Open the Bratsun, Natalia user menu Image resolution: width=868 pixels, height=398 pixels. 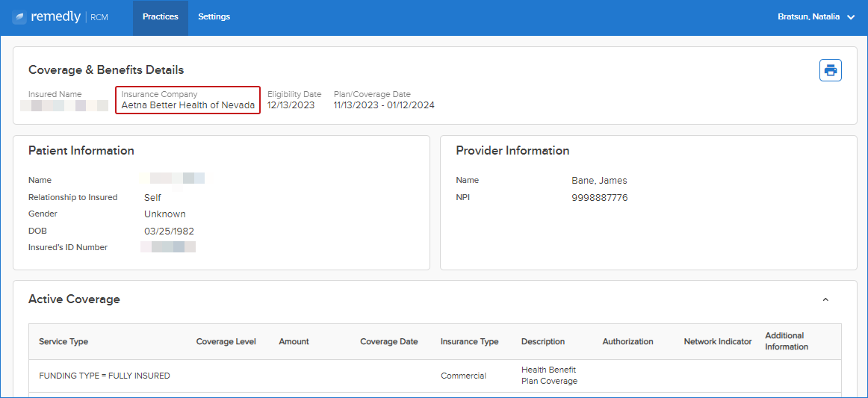tap(816, 17)
